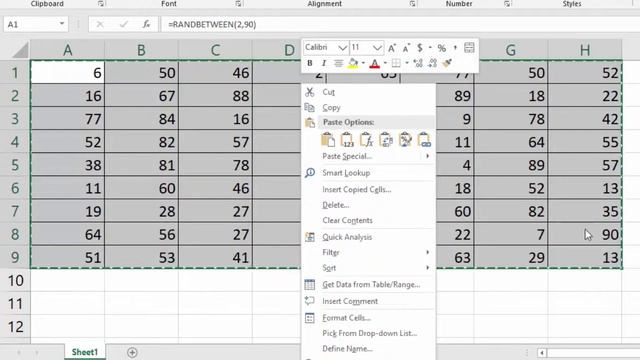The height and width of the screenshot is (360, 640).
Task: Confirm formula entry with checkmark icon
Action: tap(123, 24)
